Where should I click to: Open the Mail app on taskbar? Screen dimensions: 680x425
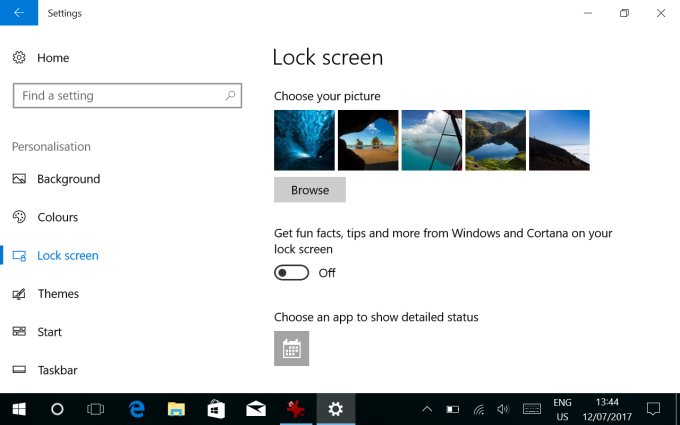255,409
